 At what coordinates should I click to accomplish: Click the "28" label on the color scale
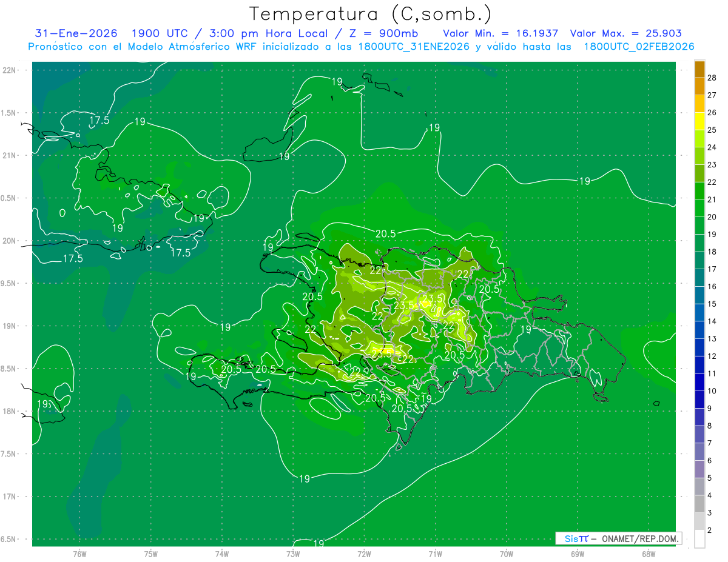tap(712, 78)
